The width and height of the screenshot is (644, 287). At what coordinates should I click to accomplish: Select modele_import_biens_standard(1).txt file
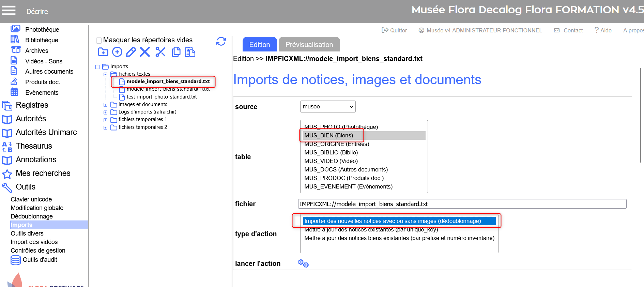click(x=168, y=89)
